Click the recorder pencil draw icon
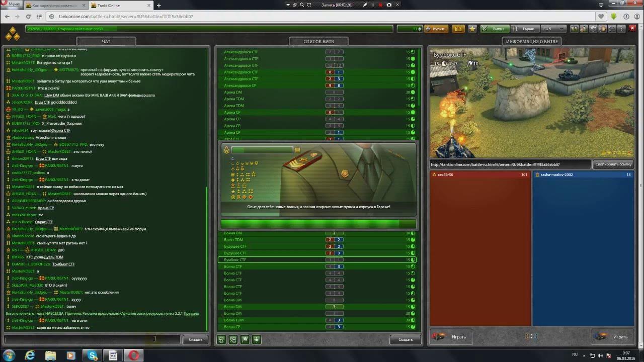644x362 pixels. (x=365, y=5)
